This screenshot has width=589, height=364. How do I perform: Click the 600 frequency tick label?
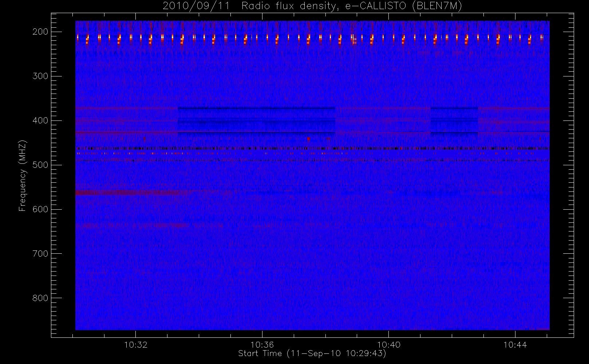[x=40, y=209]
